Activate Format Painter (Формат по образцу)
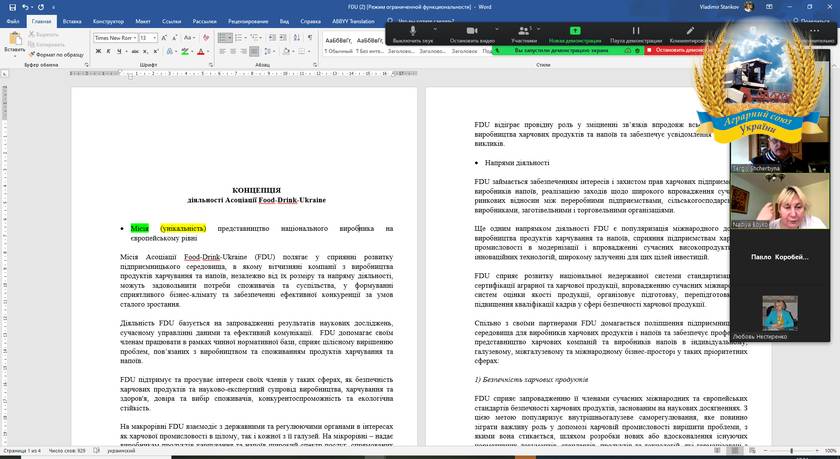Image resolution: width=840 pixels, height=459 pixels. click(x=56, y=55)
